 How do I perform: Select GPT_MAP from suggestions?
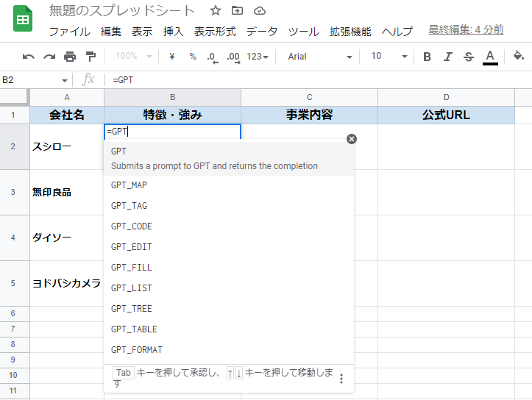229,185
